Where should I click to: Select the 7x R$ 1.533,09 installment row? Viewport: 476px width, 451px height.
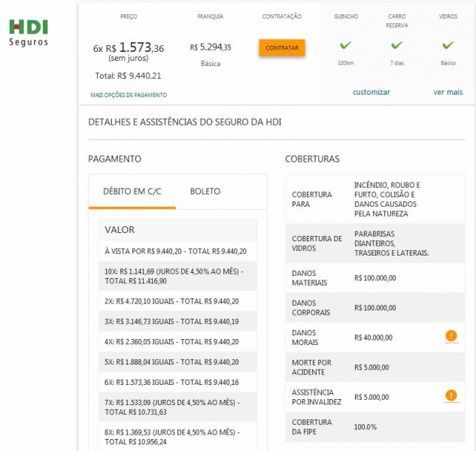[x=177, y=407]
